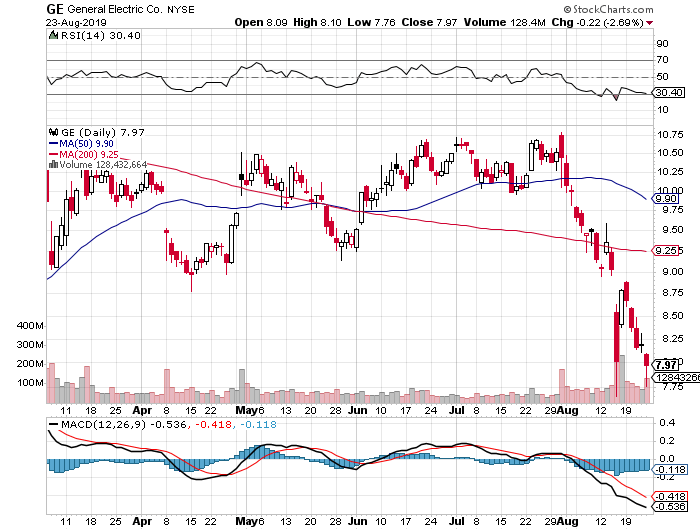Screen dimensions: 700x530
Task: Click the Volume legend bar icon
Action: tap(53, 165)
